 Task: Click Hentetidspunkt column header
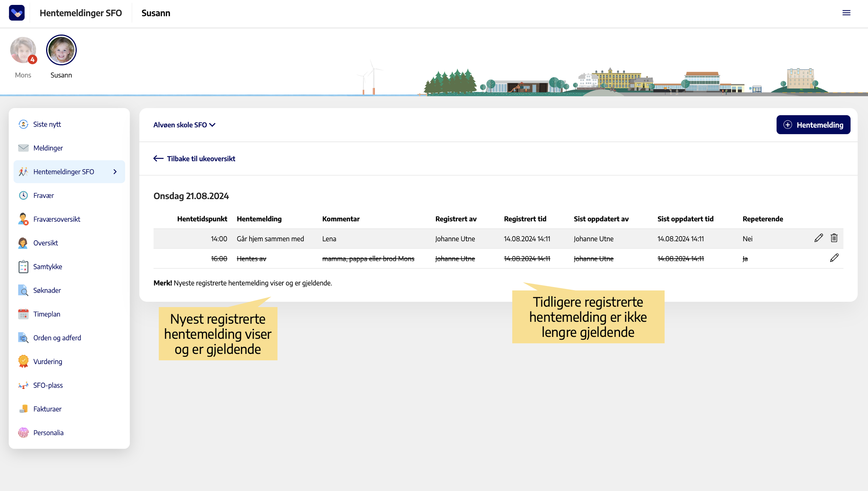tap(202, 219)
